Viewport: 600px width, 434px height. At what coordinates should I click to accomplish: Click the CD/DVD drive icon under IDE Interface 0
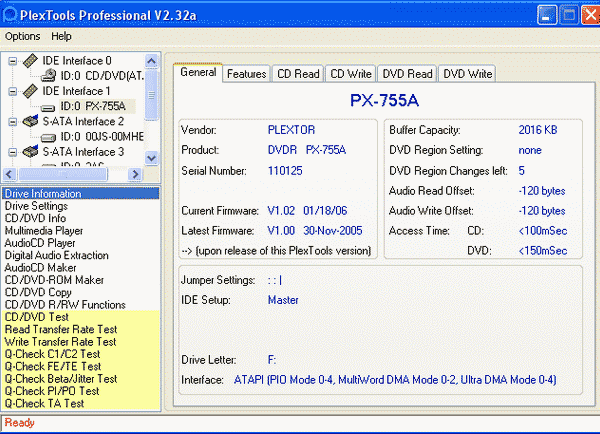coord(49,76)
